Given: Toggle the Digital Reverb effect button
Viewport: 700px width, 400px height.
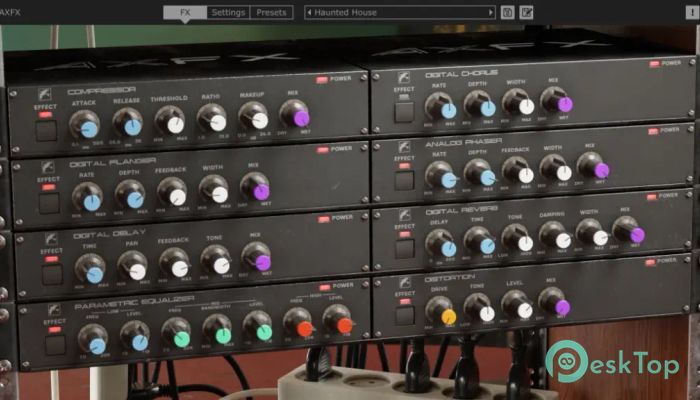Looking at the screenshot, I should tap(404, 248).
